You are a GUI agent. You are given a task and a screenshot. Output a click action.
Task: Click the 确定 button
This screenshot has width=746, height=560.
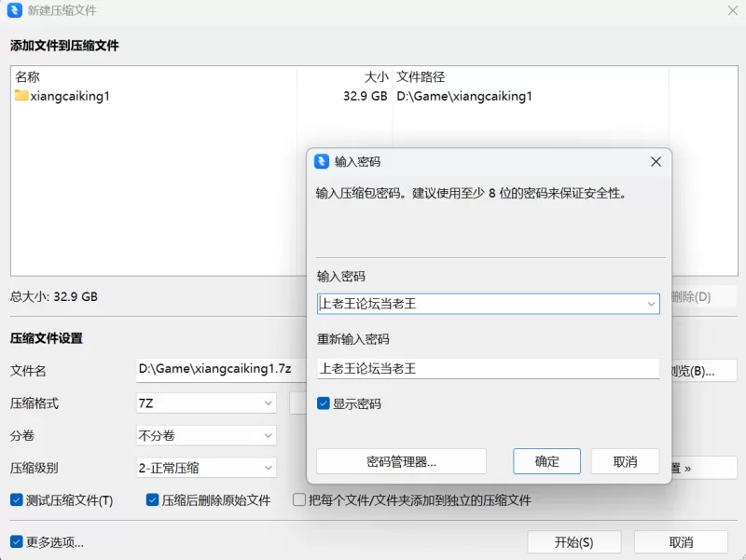coord(546,461)
